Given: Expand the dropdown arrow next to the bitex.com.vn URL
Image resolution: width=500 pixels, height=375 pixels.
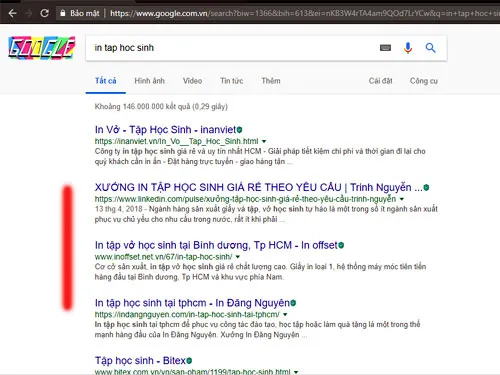Looking at the screenshot, I should point(296,372).
